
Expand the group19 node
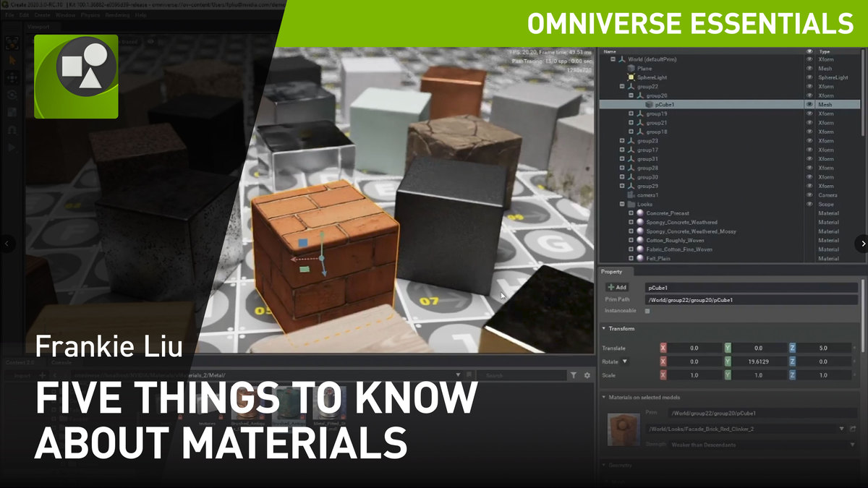tap(631, 114)
